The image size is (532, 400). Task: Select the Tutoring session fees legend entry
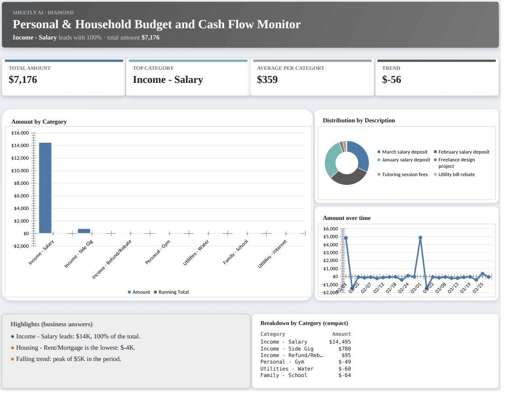(403, 174)
